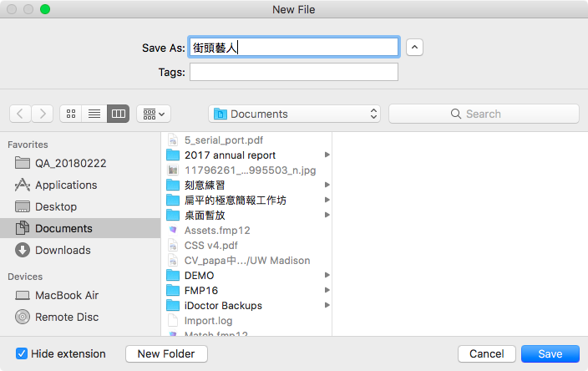Open the FMP16 folder

[248, 290]
